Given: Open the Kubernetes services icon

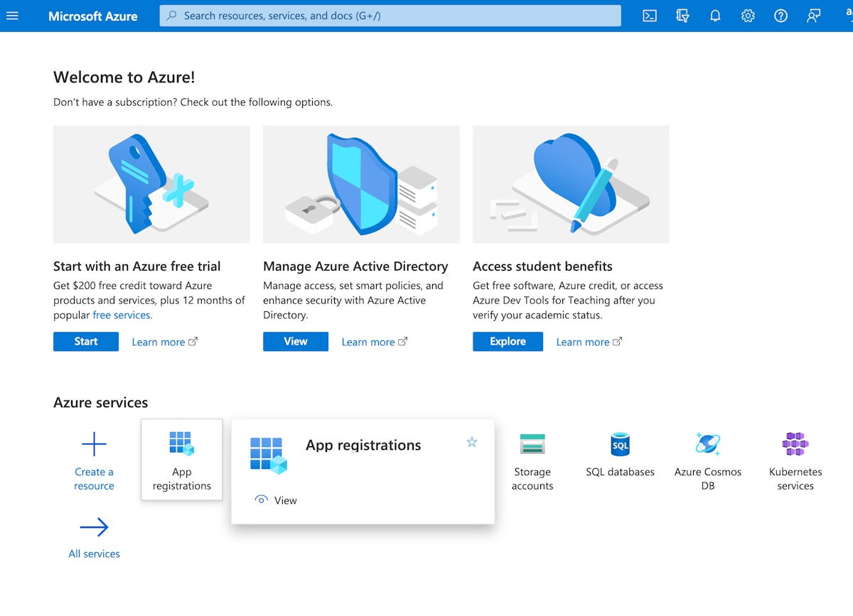Looking at the screenshot, I should tap(795, 444).
